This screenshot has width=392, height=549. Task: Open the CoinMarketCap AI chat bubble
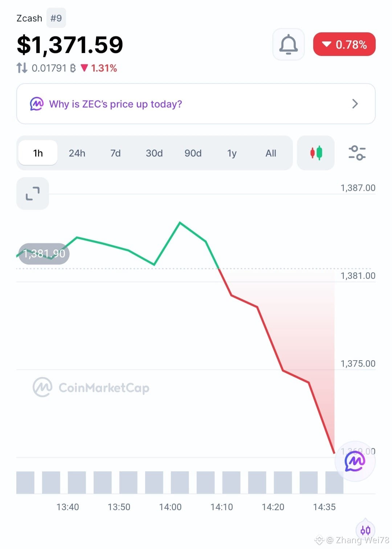point(355,461)
